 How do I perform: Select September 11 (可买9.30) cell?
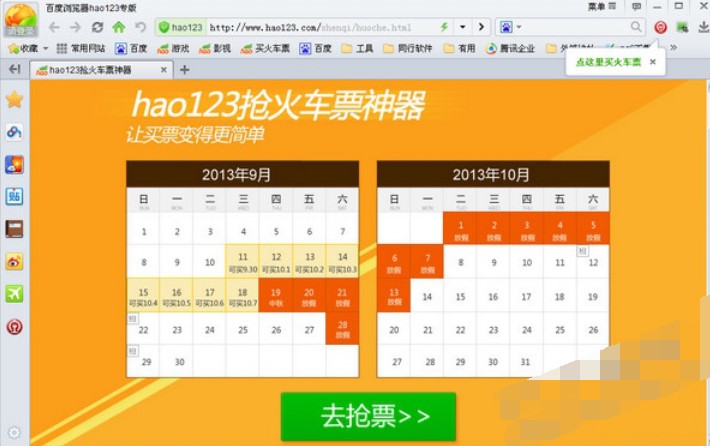point(243,262)
